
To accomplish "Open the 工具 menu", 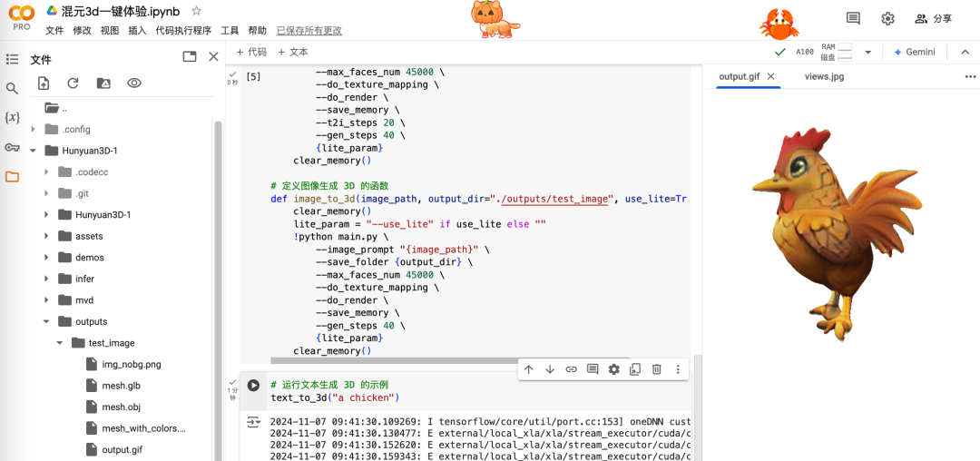I will tap(230, 30).
